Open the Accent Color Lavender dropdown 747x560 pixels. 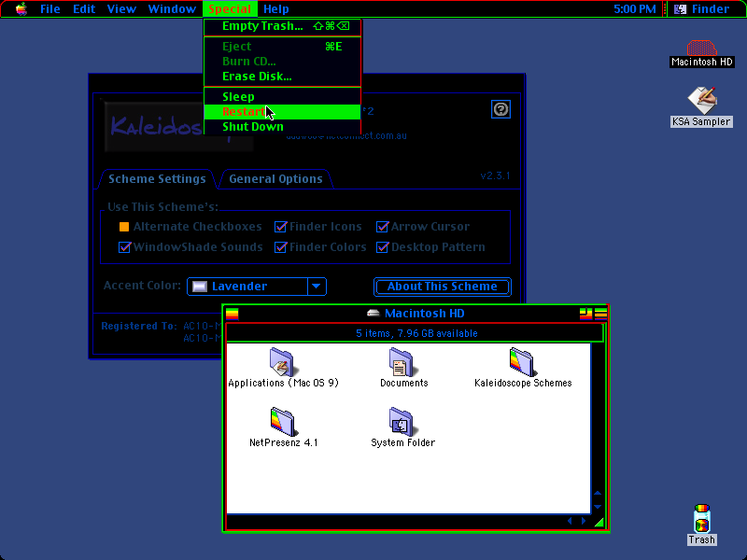(x=256, y=287)
